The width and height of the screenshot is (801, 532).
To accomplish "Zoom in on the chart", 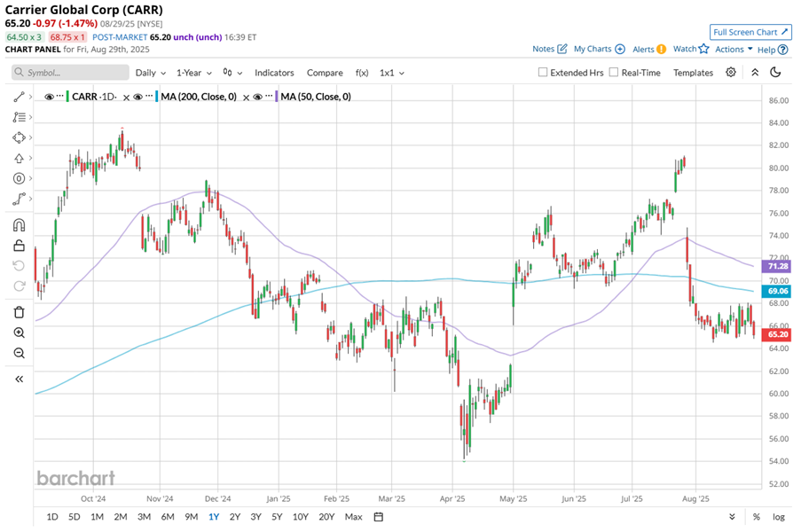I will click(x=19, y=332).
